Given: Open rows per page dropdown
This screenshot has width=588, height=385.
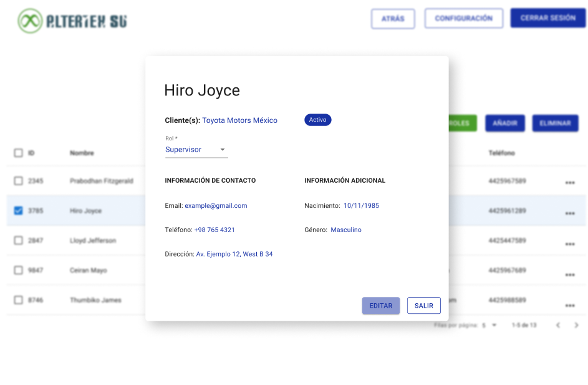Looking at the screenshot, I should pos(489,325).
